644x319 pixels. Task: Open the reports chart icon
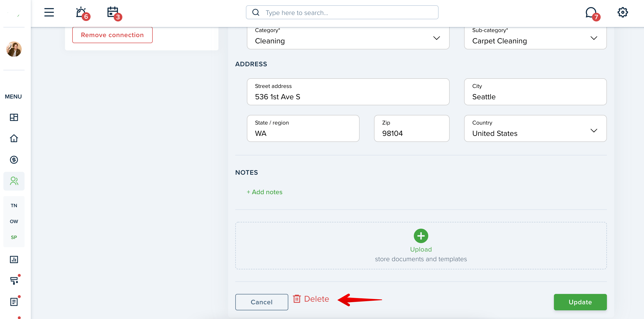pyautogui.click(x=14, y=259)
